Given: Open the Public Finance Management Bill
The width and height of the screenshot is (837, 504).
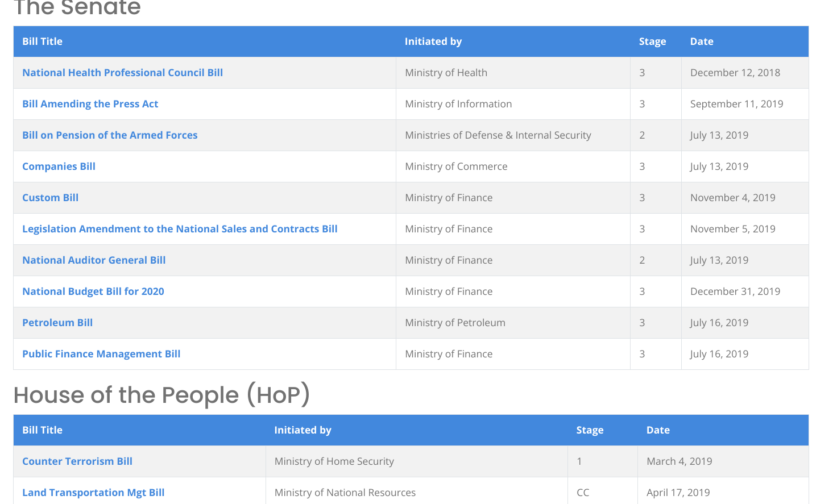Looking at the screenshot, I should point(101,354).
